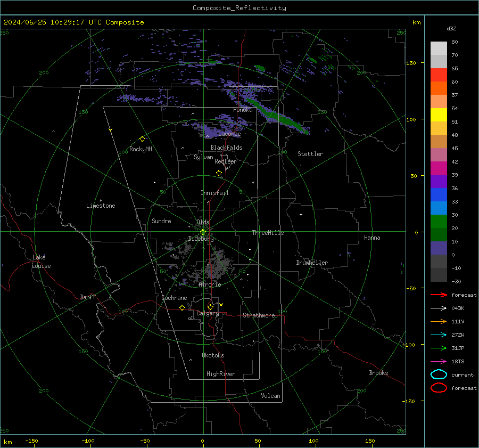The image size is (479, 448).
Task: Click the Innisfail town label
Action: click(214, 193)
